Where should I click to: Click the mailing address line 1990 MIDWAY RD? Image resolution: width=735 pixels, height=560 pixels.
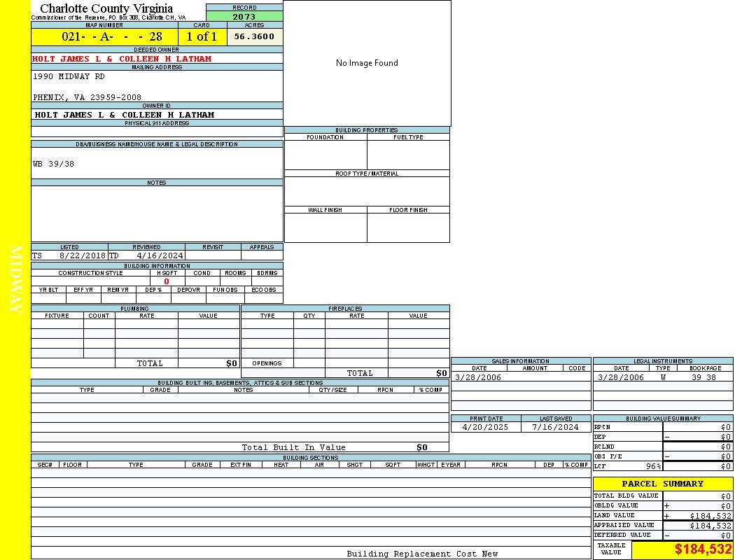click(x=69, y=76)
